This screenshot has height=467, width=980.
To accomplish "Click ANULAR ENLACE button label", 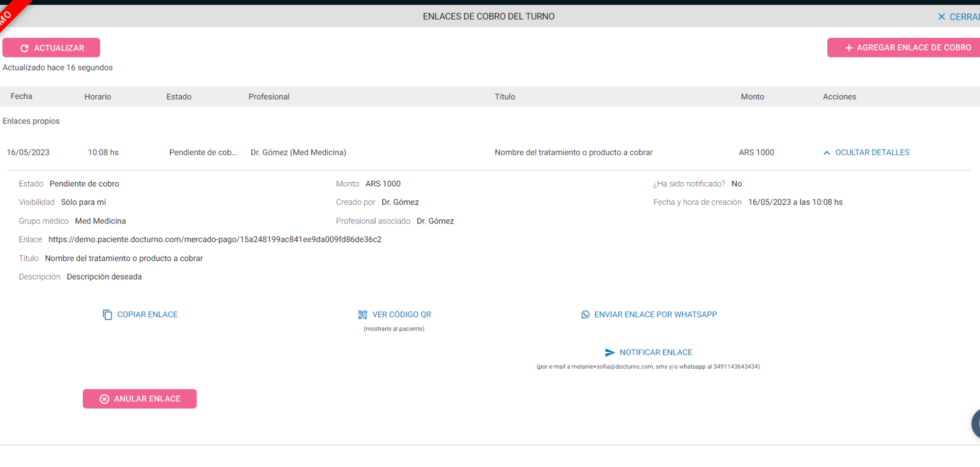I will pos(147,399).
